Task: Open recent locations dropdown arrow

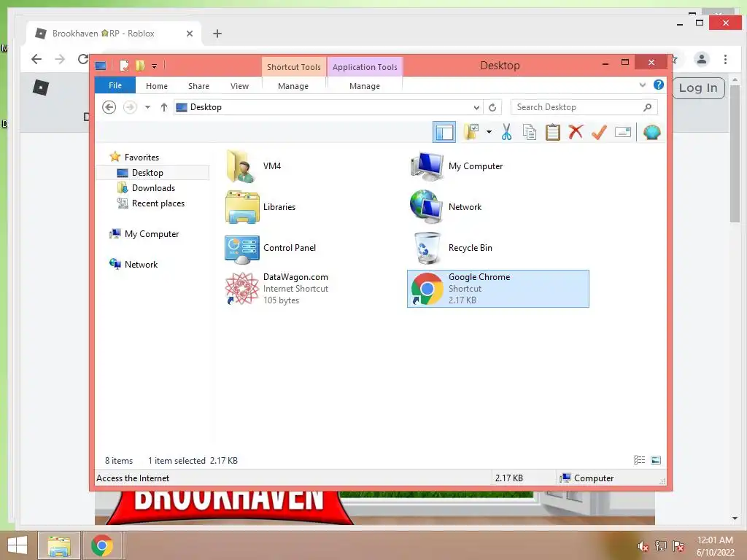Action: [x=147, y=107]
